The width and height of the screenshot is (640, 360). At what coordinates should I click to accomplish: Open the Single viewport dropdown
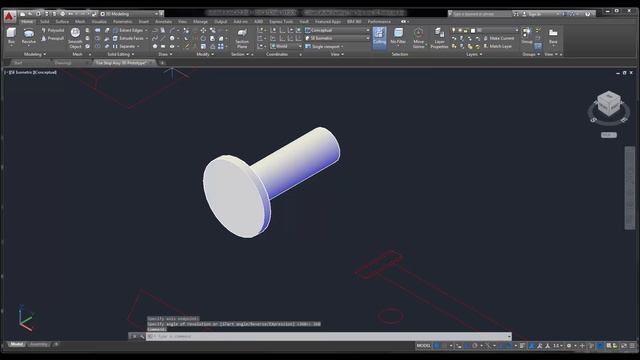tap(324, 47)
